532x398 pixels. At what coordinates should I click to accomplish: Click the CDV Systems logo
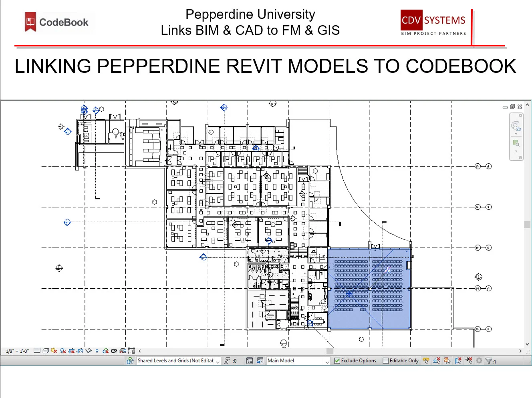tap(433, 23)
